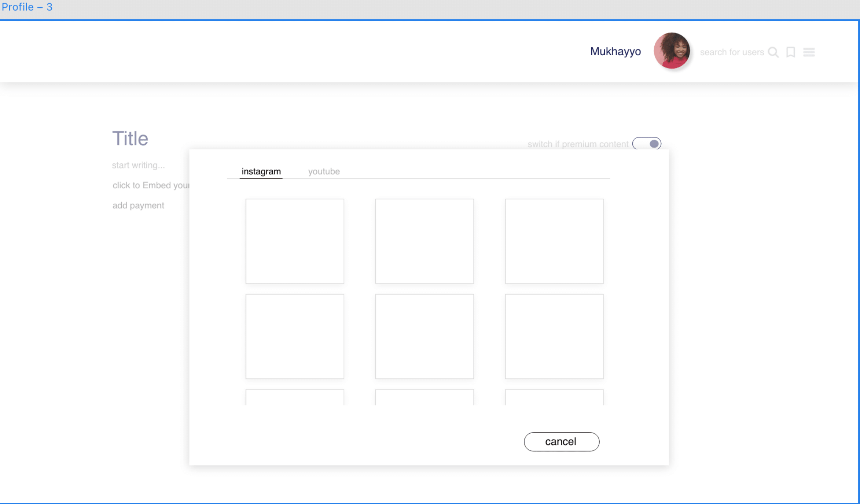Open bookmarks via bookmark icon
Image resolution: width=860 pixels, height=504 pixels.
pyautogui.click(x=791, y=52)
